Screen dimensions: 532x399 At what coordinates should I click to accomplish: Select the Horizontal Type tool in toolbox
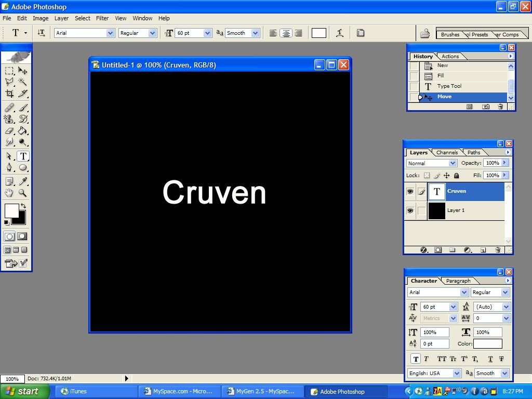(x=23, y=156)
